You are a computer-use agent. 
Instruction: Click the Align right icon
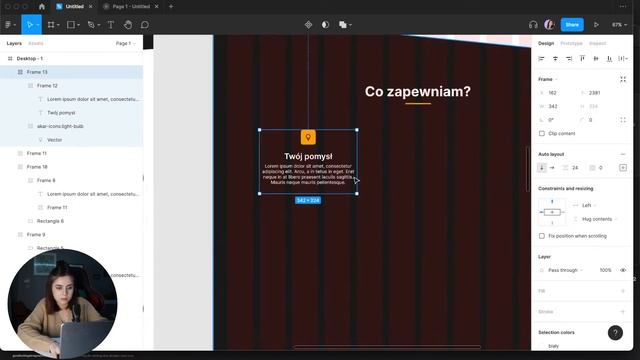click(x=569, y=59)
